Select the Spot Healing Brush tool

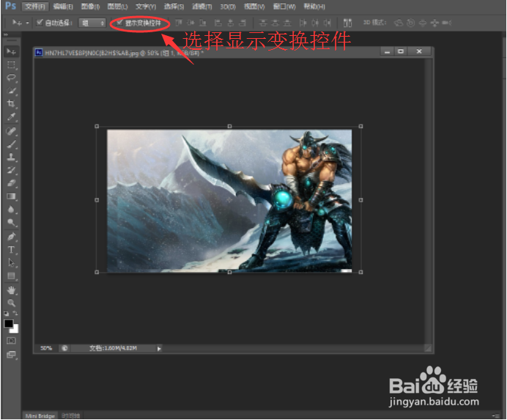[11, 131]
